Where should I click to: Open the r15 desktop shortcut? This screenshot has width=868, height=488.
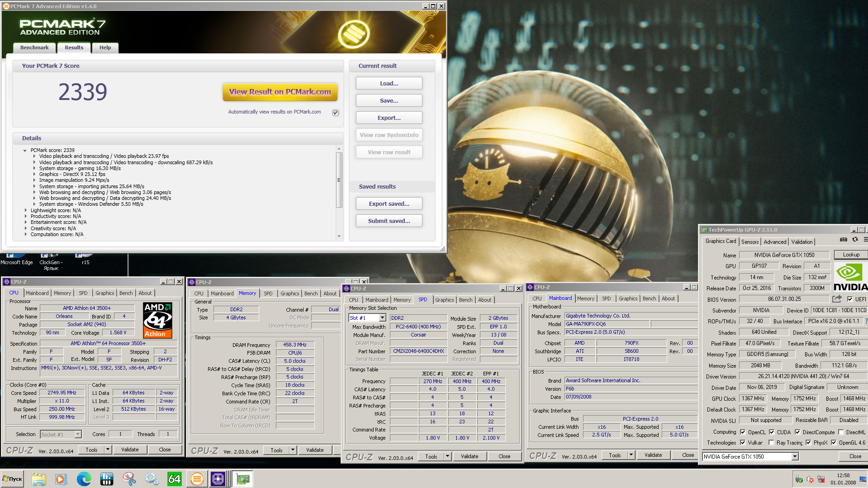(85, 259)
